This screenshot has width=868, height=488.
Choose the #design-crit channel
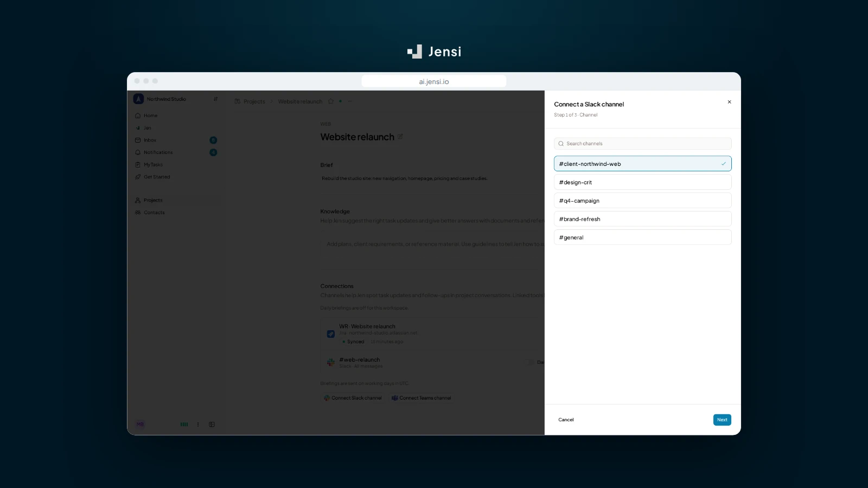[x=642, y=182]
